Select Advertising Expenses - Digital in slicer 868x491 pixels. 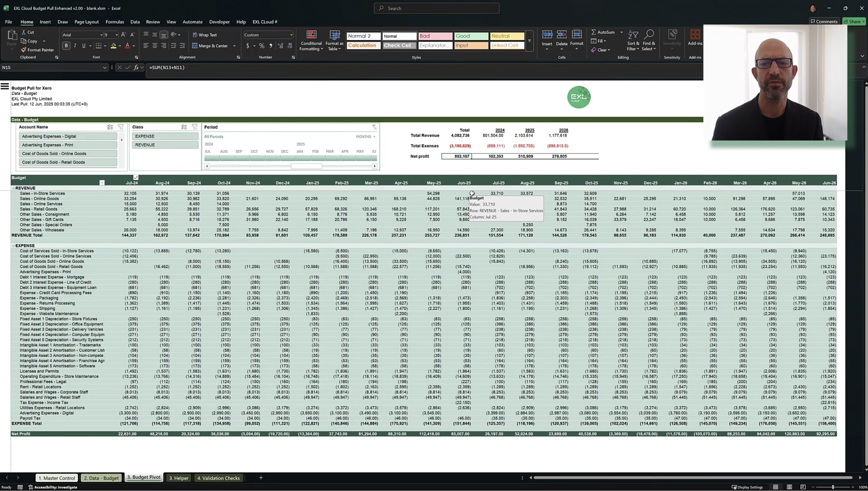coord(68,136)
